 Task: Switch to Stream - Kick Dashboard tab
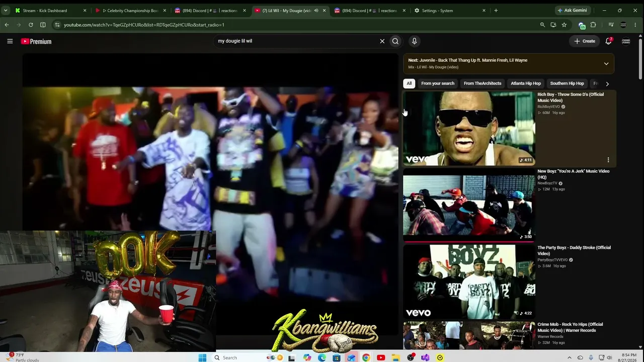(49, 11)
